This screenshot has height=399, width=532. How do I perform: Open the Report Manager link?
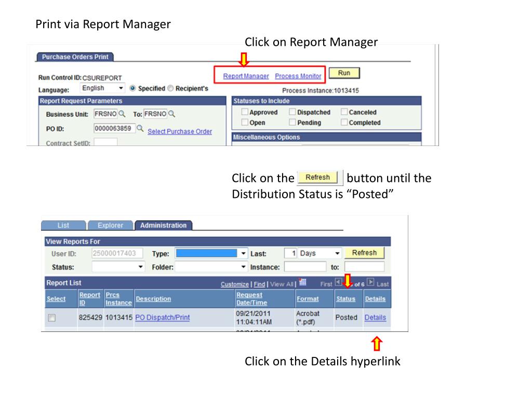[246, 76]
